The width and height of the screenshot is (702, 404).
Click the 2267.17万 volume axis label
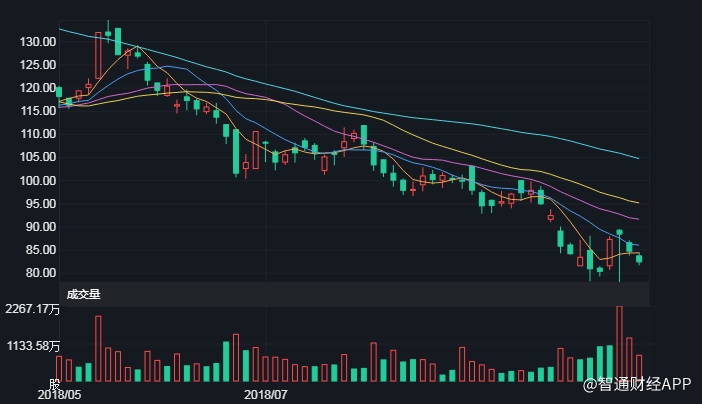(x=30, y=309)
